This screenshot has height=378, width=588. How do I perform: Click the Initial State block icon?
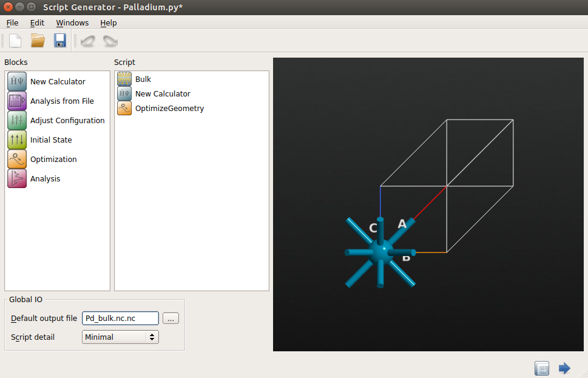pyautogui.click(x=17, y=140)
